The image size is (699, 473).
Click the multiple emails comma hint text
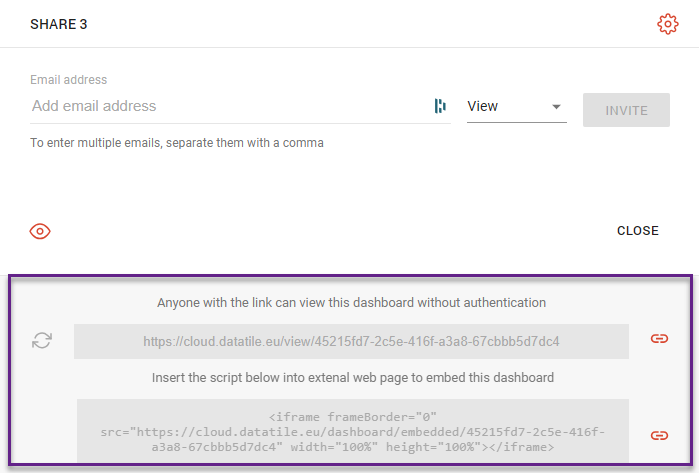click(x=176, y=143)
